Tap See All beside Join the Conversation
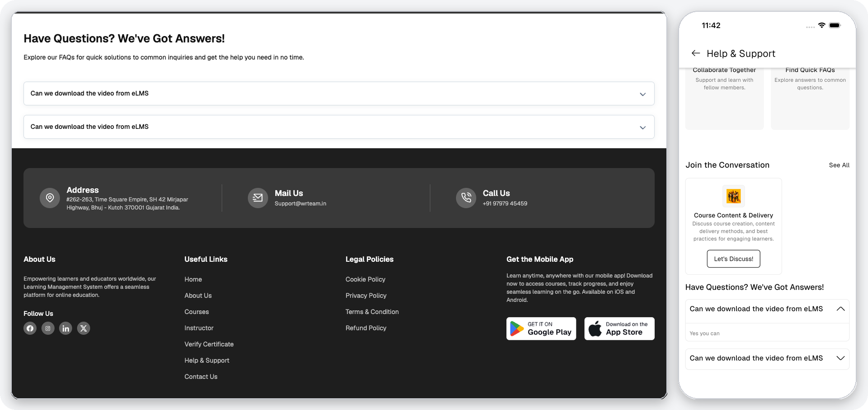Image resolution: width=868 pixels, height=410 pixels. pyautogui.click(x=839, y=165)
